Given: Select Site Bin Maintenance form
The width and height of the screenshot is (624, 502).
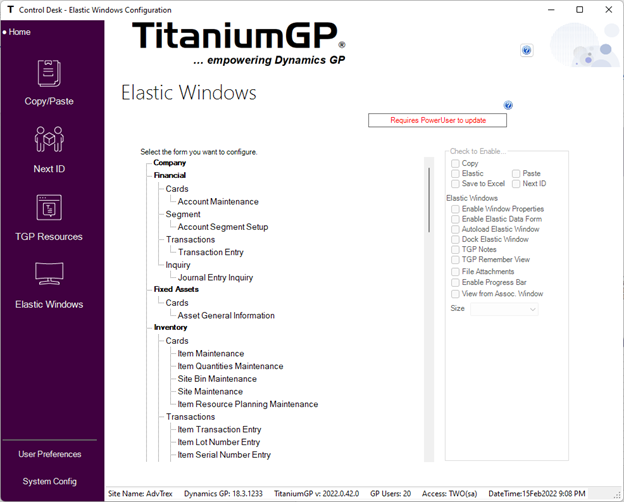Looking at the screenshot, I should point(217,379).
